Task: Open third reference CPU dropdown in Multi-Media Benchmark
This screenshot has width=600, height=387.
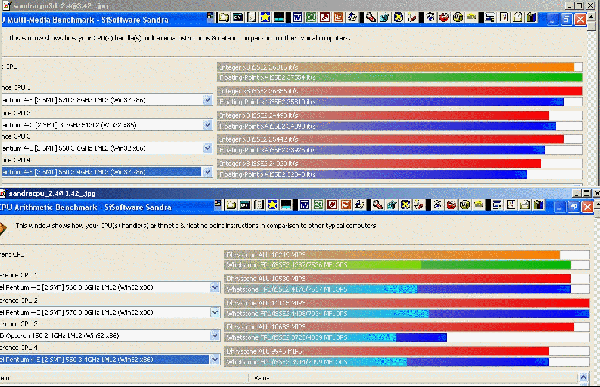Action: tap(207, 148)
